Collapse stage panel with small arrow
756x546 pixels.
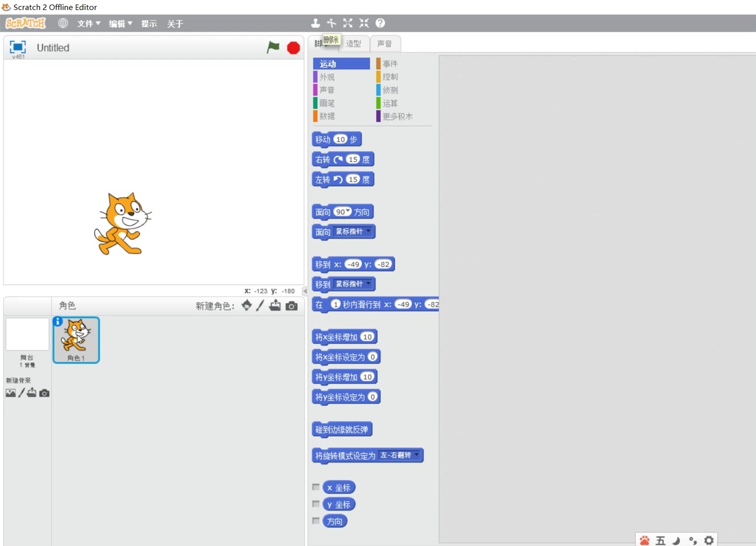coord(305,291)
